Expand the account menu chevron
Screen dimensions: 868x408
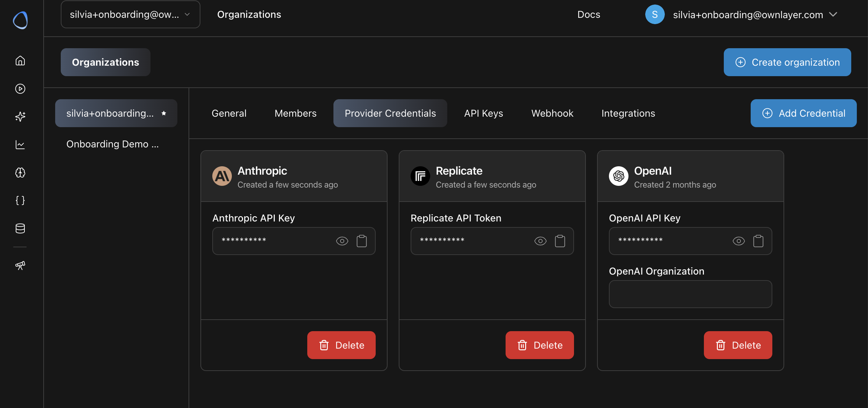click(x=833, y=14)
